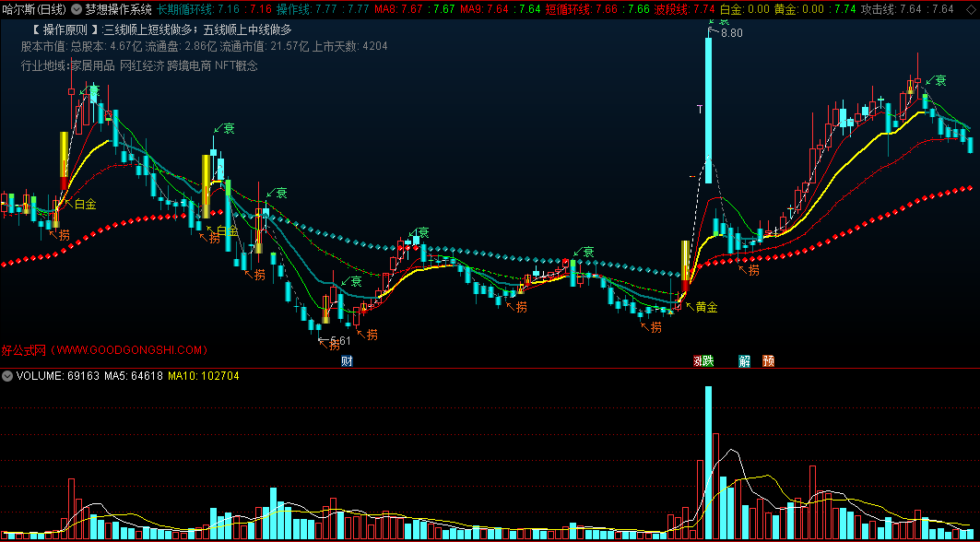
Task: Click the 黄金: 0.00 header label
Action: click(798, 8)
